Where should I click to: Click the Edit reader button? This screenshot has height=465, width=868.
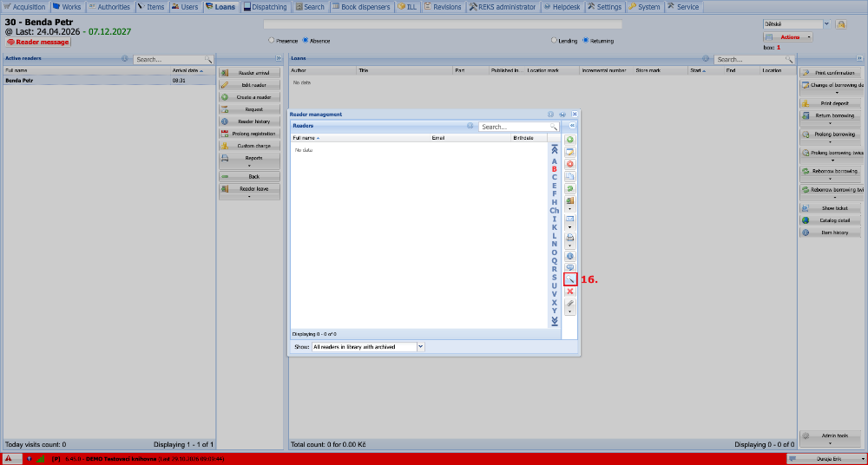[249, 85]
